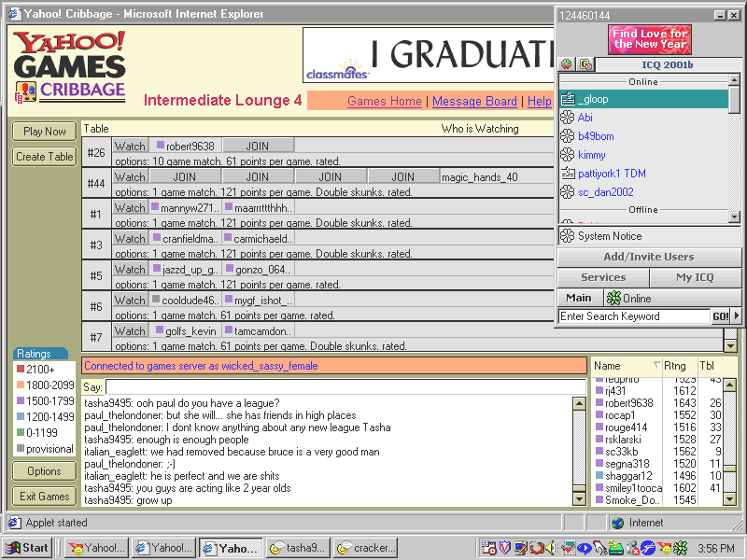Click the green Zz sleeping tray icon
747x560 pixels.
coord(616,548)
